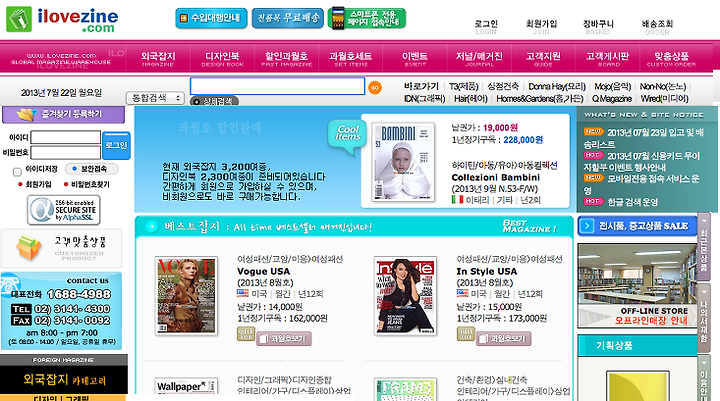Click the 베스트잡지 arrow icon
The height and width of the screenshot is (401, 720).
tap(151, 226)
